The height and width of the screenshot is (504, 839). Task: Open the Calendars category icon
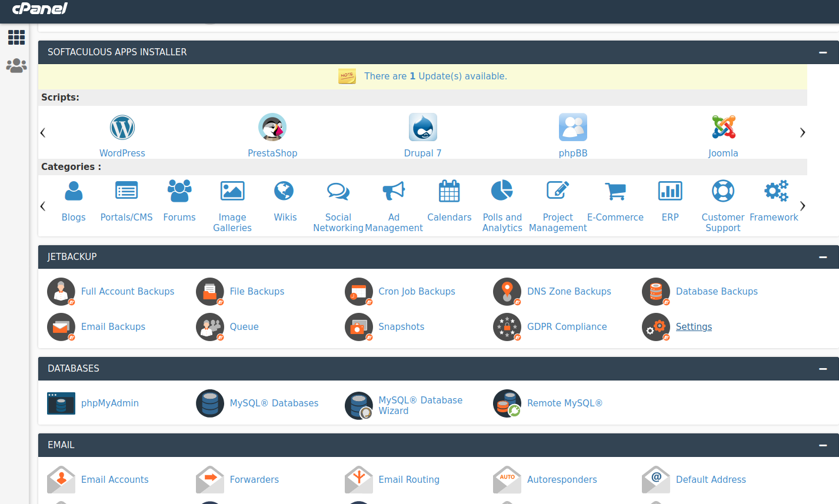(x=450, y=191)
